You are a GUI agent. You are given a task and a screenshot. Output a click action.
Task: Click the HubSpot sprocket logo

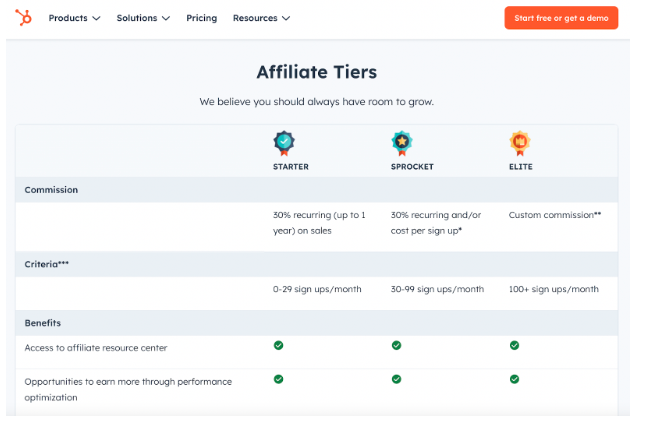[22, 18]
